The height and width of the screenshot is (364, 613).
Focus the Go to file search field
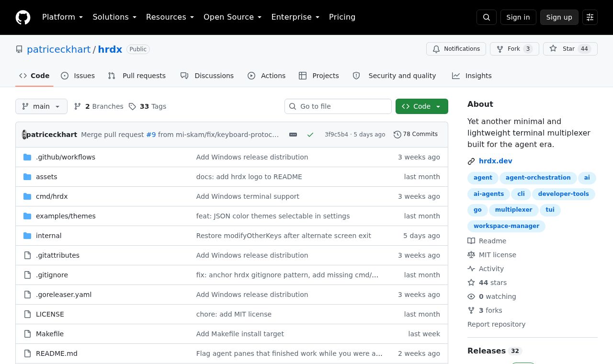[x=338, y=106]
